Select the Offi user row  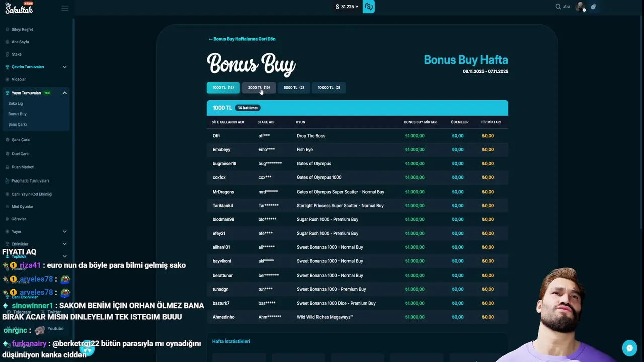pyautogui.click(x=357, y=136)
